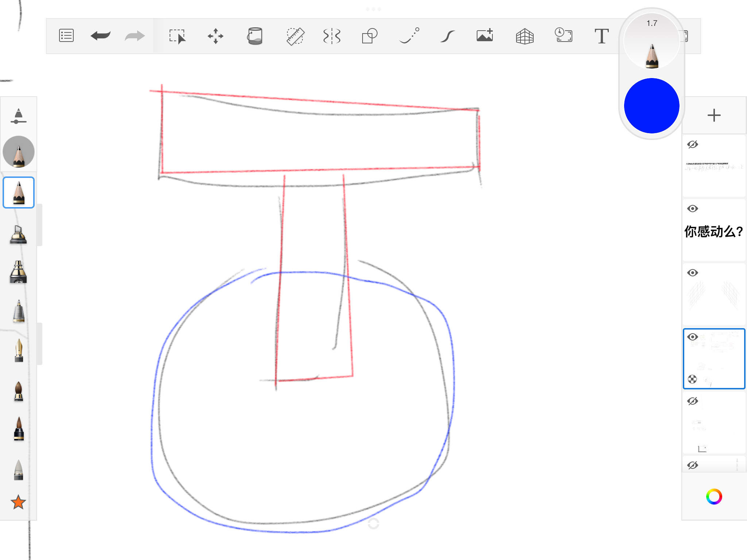Hide the hatching sketch layer
The height and width of the screenshot is (560, 747).
pos(692,273)
